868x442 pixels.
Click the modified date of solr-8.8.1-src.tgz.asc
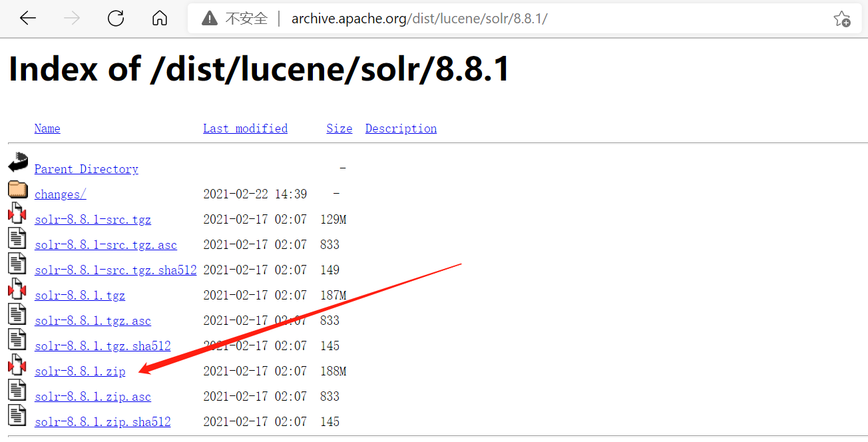point(255,245)
